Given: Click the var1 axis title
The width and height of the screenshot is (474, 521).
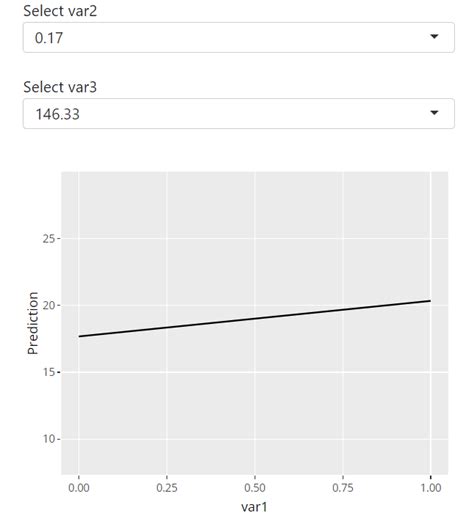Looking at the screenshot, I should coord(254,507).
